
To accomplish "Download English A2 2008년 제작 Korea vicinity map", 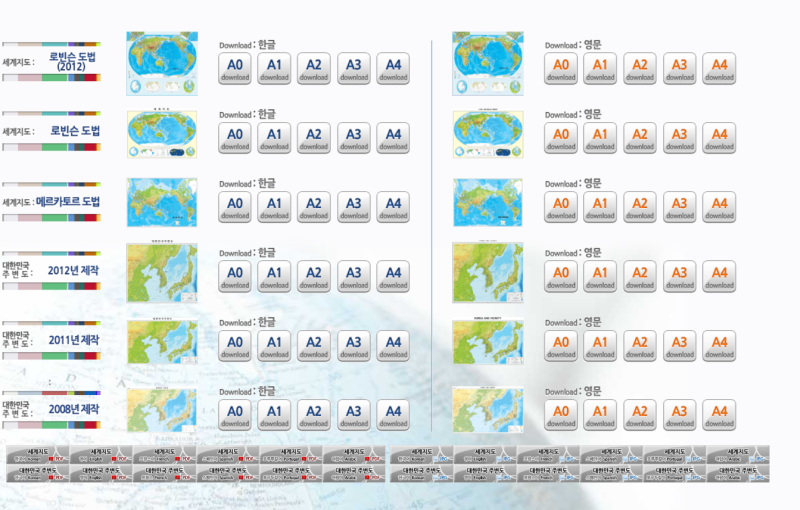I will point(640,415).
